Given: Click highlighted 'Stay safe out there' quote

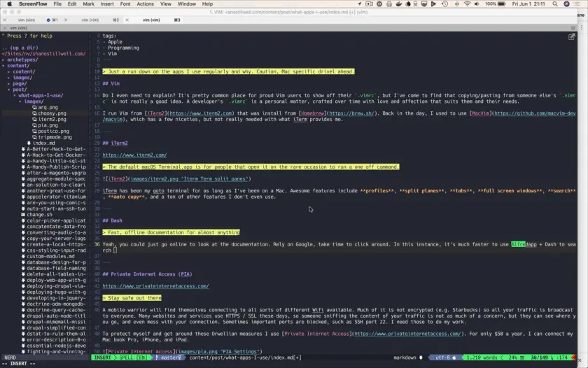Looking at the screenshot, I should pos(132,298).
